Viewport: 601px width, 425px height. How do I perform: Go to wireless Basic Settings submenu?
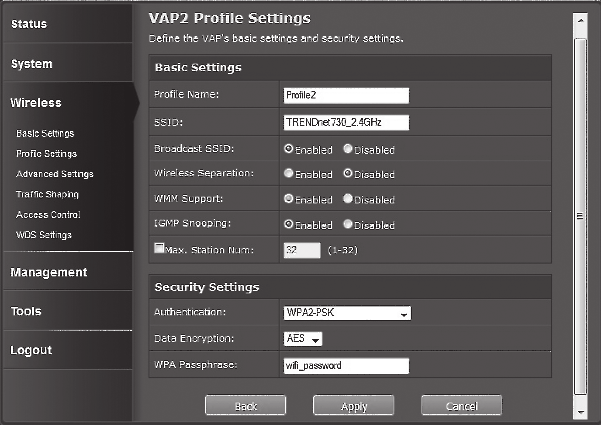(x=45, y=133)
